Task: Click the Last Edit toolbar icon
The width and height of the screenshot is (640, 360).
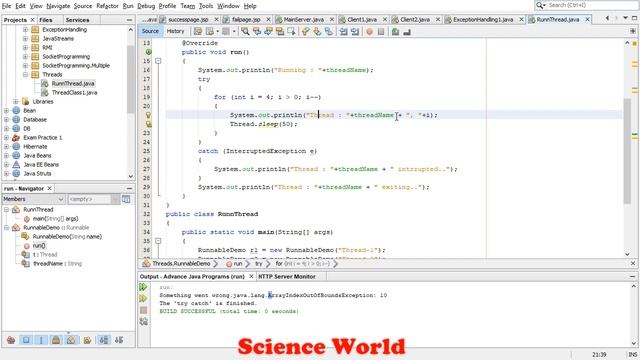Action: tap(198, 31)
